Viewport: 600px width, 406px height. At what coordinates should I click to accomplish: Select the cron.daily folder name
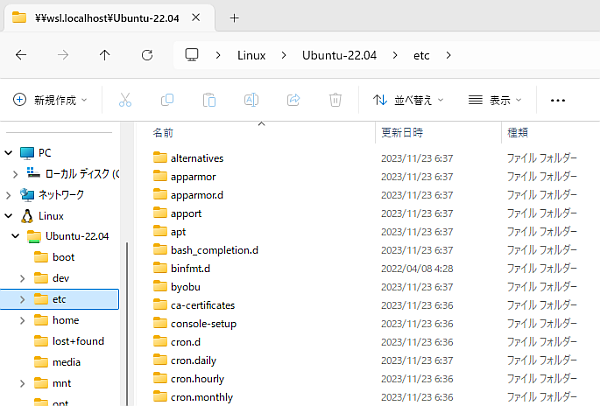tap(194, 360)
